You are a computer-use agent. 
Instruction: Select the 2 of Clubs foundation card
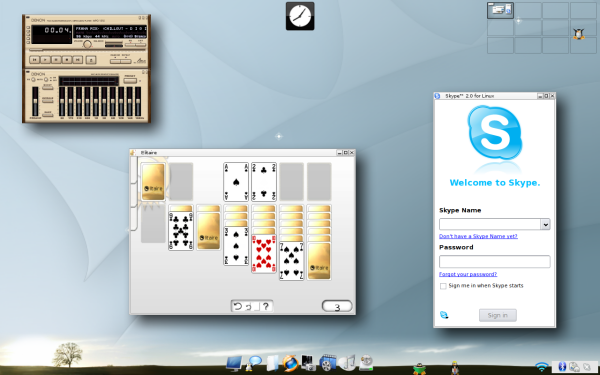[x=264, y=182]
